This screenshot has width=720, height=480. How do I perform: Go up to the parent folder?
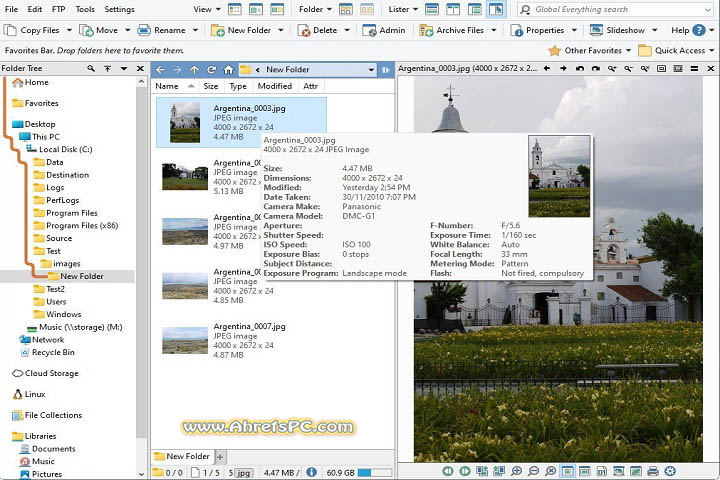click(194, 70)
